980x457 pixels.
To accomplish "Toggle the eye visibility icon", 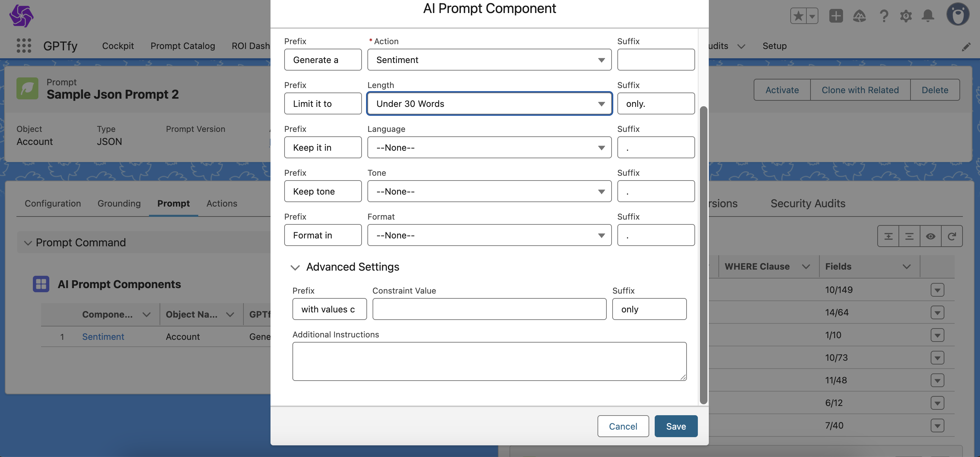I will click(x=931, y=236).
